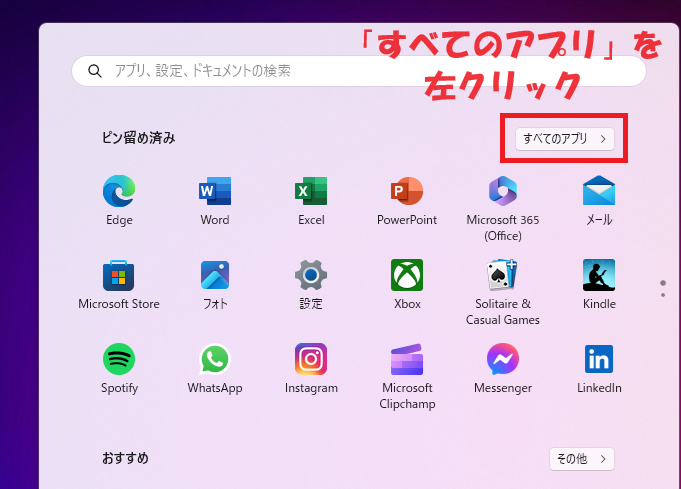This screenshot has width=681, height=489.
Task: Start PowerPoint from pinned apps
Action: click(407, 191)
